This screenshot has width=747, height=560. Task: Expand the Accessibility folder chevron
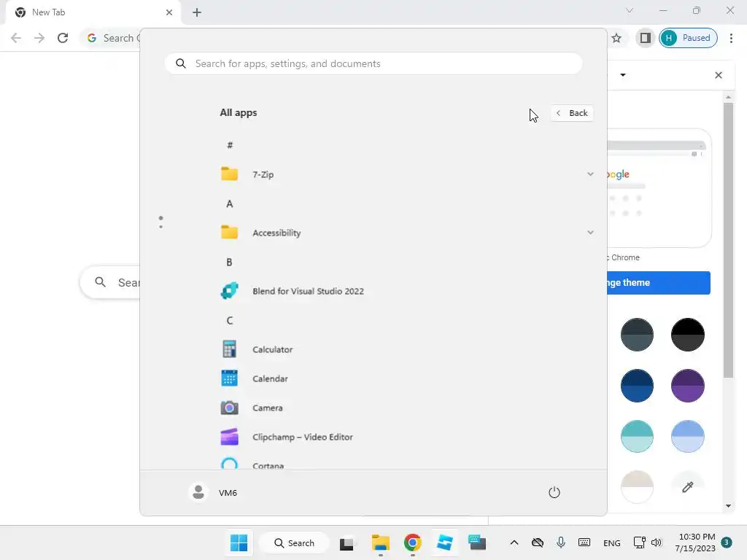click(x=590, y=233)
